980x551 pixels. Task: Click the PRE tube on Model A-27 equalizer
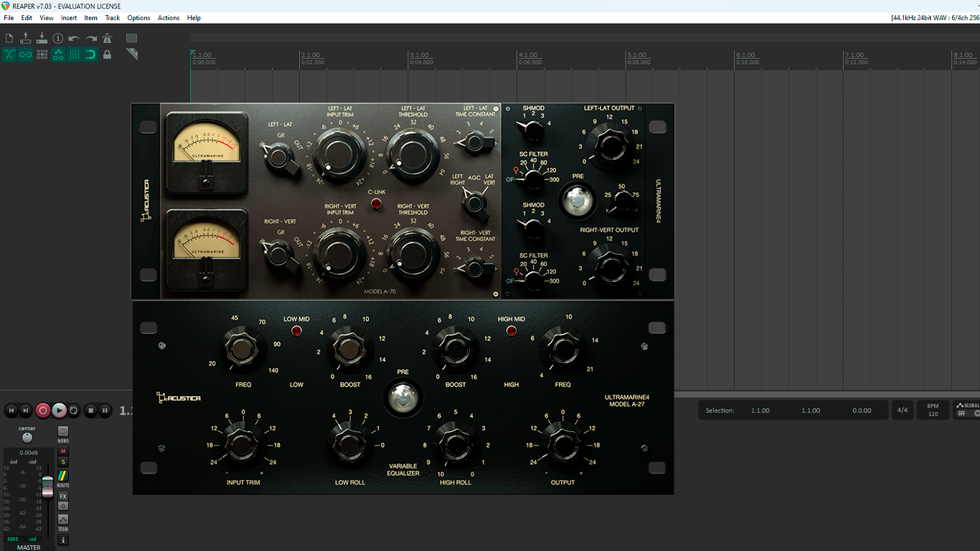(402, 399)
